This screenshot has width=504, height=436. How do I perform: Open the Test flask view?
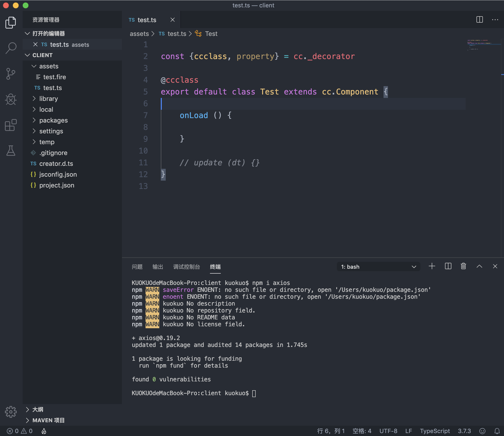(x=11, y=151)
